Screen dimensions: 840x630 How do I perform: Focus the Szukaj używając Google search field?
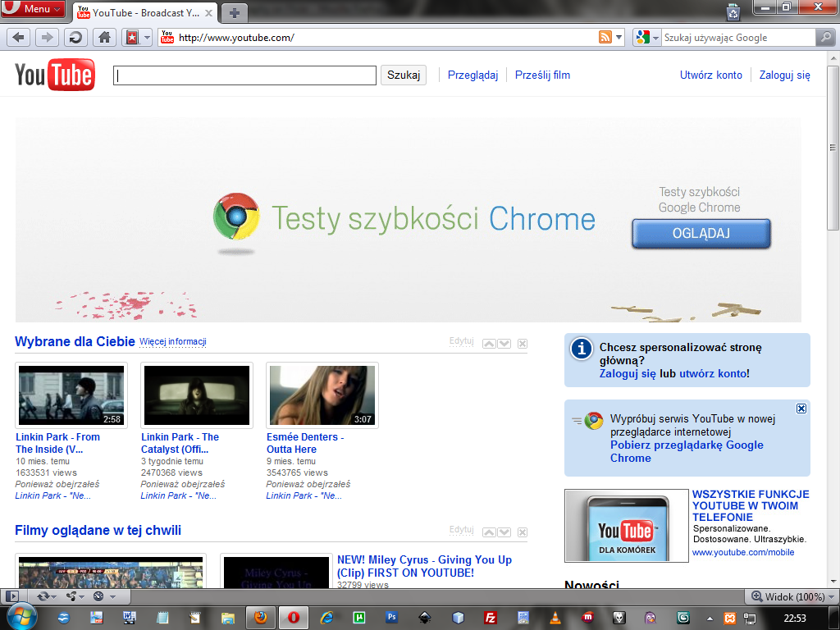click(x=738, y=38)
